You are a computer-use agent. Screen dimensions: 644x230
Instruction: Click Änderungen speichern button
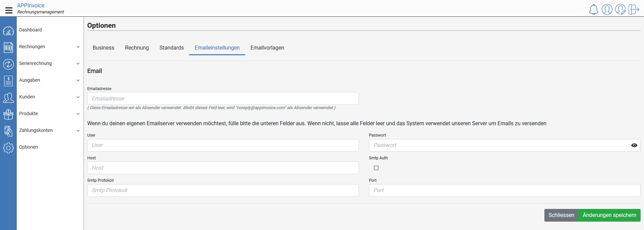pyautogui.click(x=609, y=215)
